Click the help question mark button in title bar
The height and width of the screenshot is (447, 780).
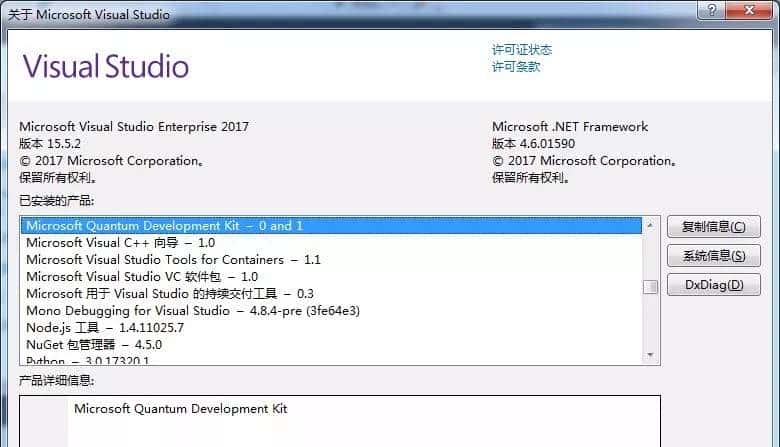[712, 12]
